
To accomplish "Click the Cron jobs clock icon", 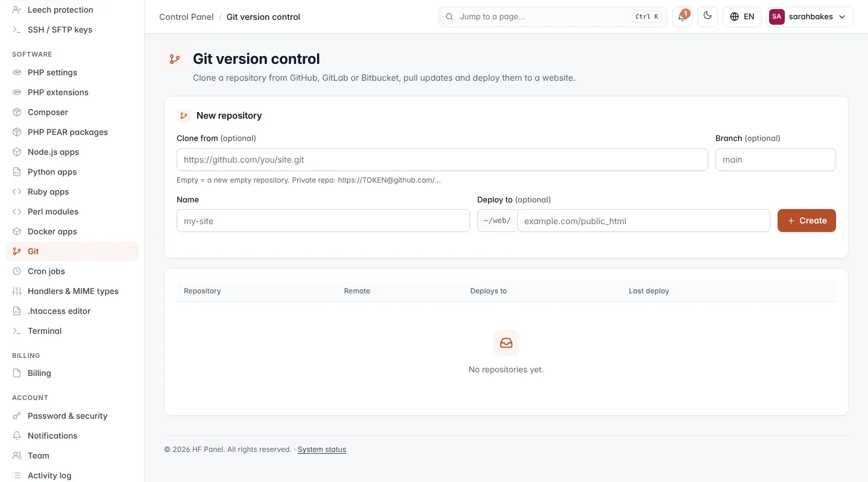I will click(x=17, y=271).
